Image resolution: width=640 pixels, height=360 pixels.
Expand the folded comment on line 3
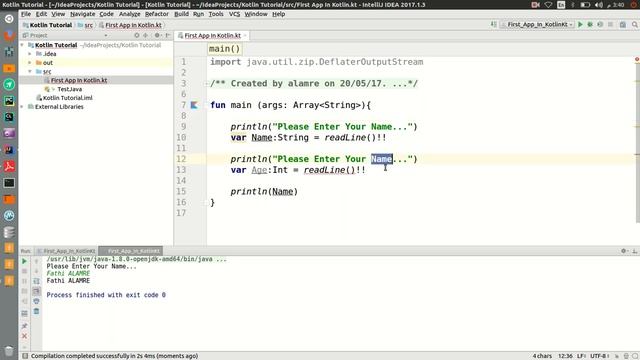tap(206, 84)
